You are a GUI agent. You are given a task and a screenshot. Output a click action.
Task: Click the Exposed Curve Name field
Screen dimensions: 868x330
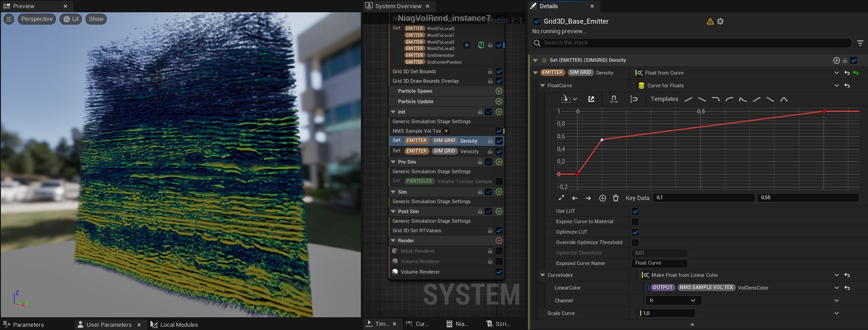coord(659,263)
